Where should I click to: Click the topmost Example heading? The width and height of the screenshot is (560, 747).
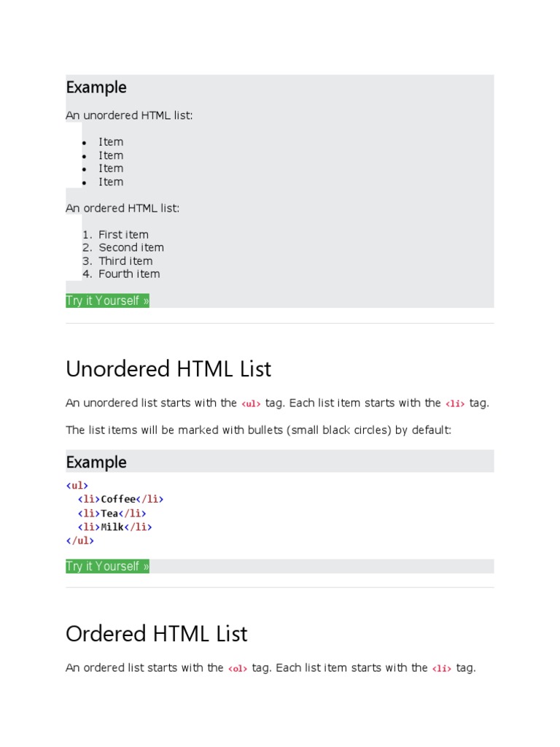[96, 88]
